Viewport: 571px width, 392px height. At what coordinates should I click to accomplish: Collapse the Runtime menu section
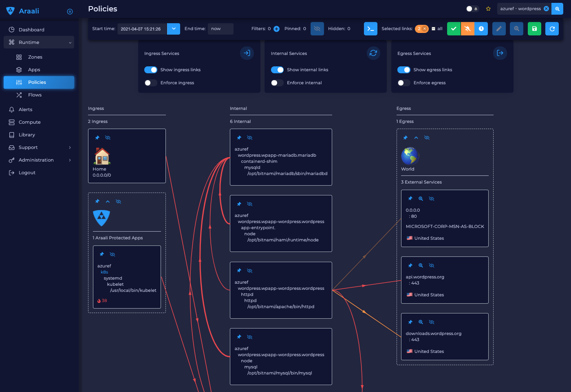[70, 42]
